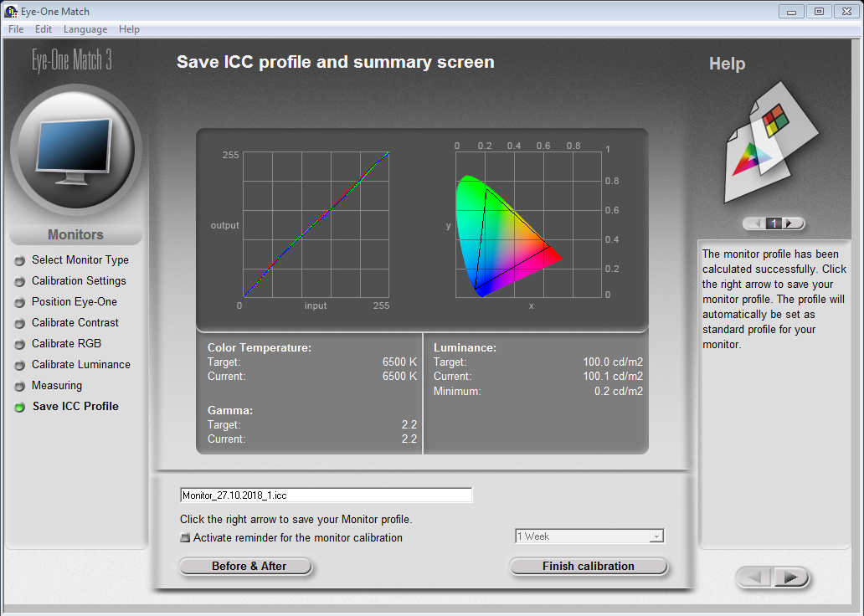Click the right arrow to save profile
This screenshot has height=616, width=864.
click(x=791, y=577)
